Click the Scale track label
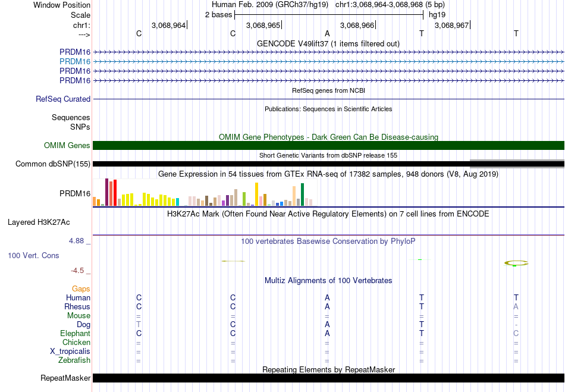 80,15
